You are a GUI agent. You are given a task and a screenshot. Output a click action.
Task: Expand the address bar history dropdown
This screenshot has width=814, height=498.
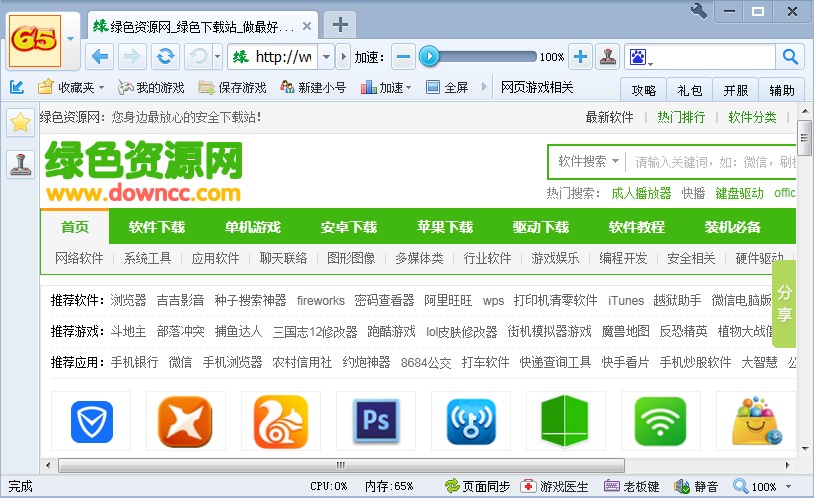326,57
